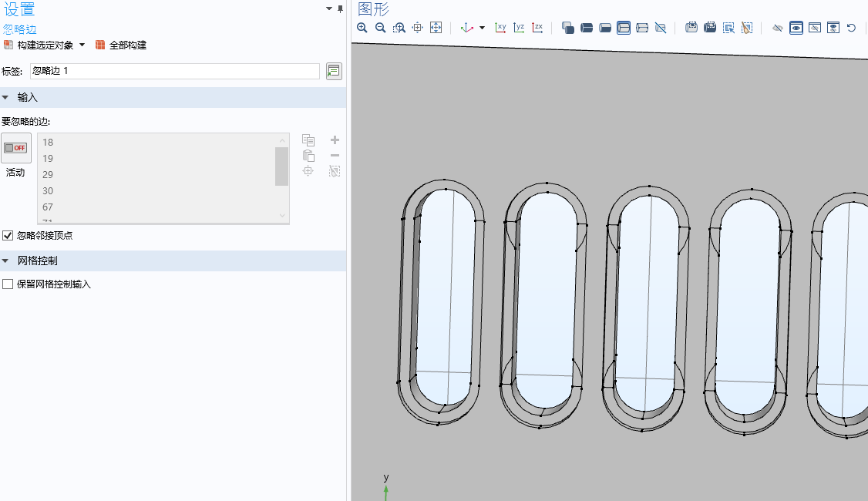Click the Reset Hiding arrow icon
Image resolution: width=868 pixels, height=501 pixels.
tap(851, 28)
